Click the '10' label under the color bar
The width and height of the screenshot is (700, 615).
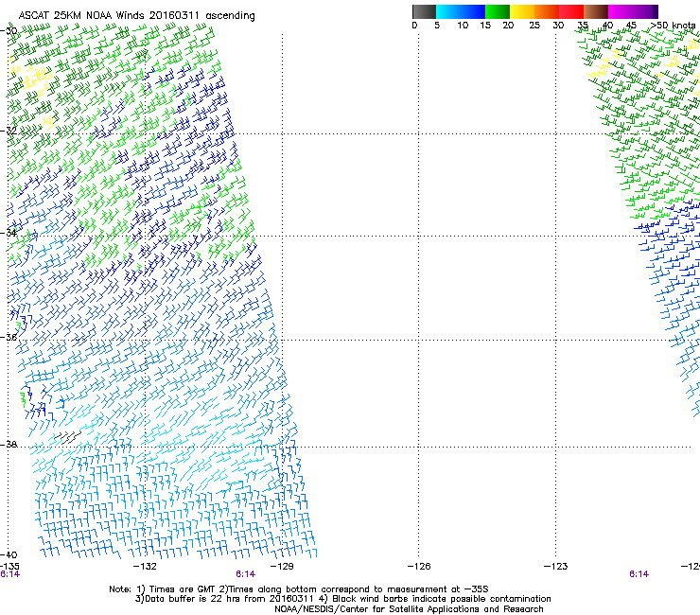pyautogui.click(x=463, y=26)
